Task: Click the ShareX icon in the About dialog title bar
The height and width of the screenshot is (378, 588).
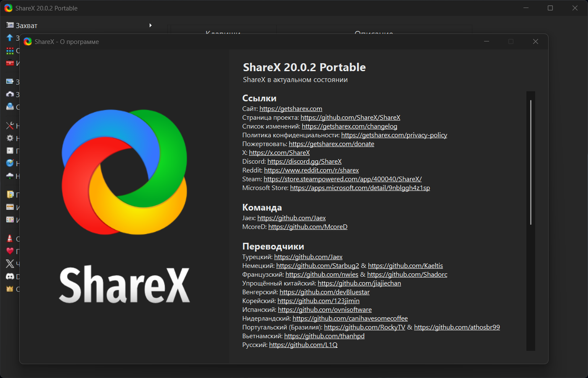Action: (28, 41)
